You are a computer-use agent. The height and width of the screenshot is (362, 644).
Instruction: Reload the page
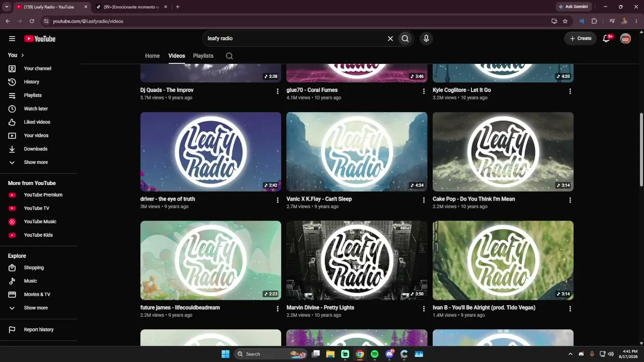coord(32,21)
